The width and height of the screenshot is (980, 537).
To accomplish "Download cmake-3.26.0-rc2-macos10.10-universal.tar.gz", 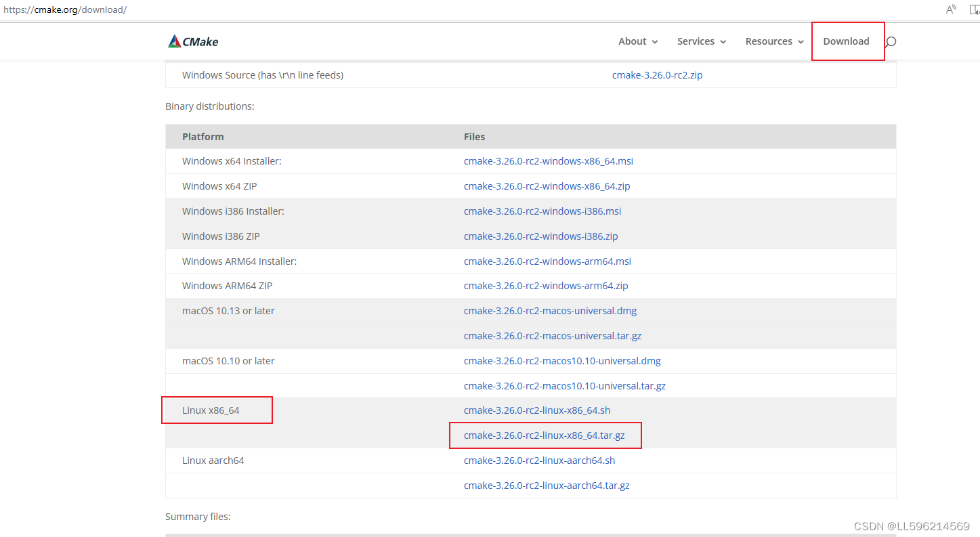I will coord(565,386).
